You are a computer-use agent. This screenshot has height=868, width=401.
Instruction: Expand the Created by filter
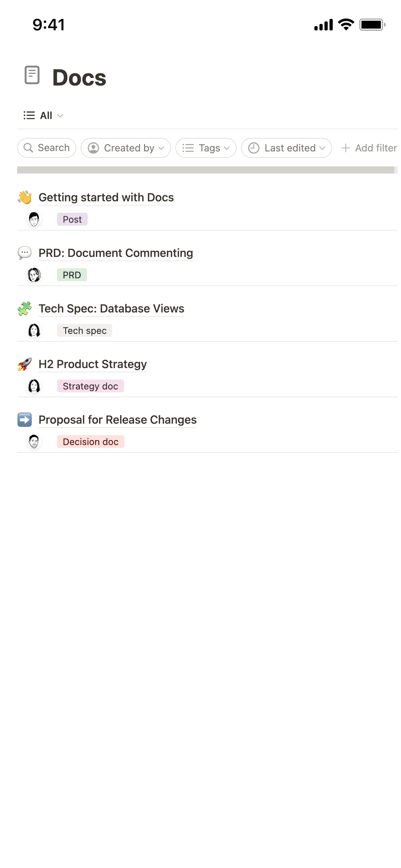tap(125, 148)
